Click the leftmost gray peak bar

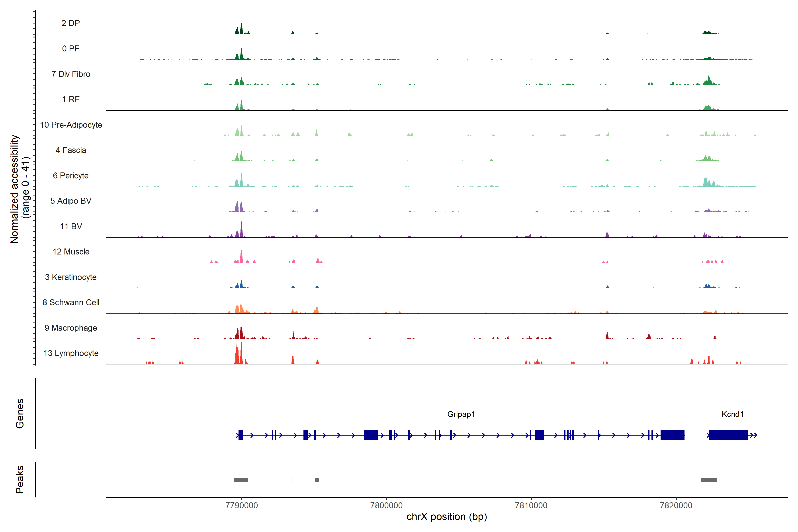(241, 480)
